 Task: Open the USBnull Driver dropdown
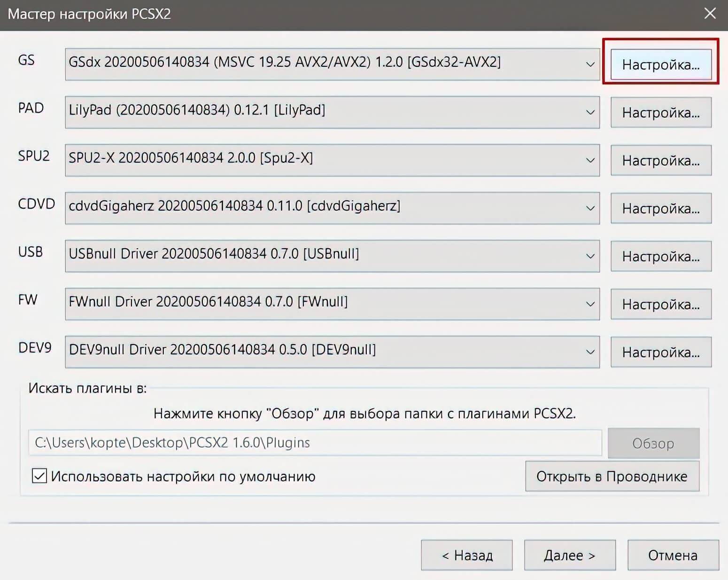coord(332,256)
